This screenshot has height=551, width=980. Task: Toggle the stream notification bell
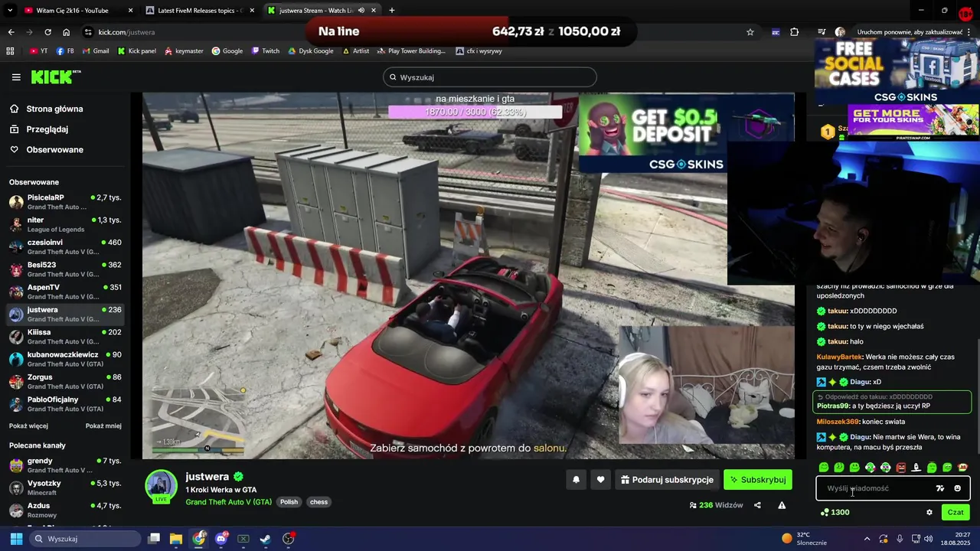(x=576, y=480)
